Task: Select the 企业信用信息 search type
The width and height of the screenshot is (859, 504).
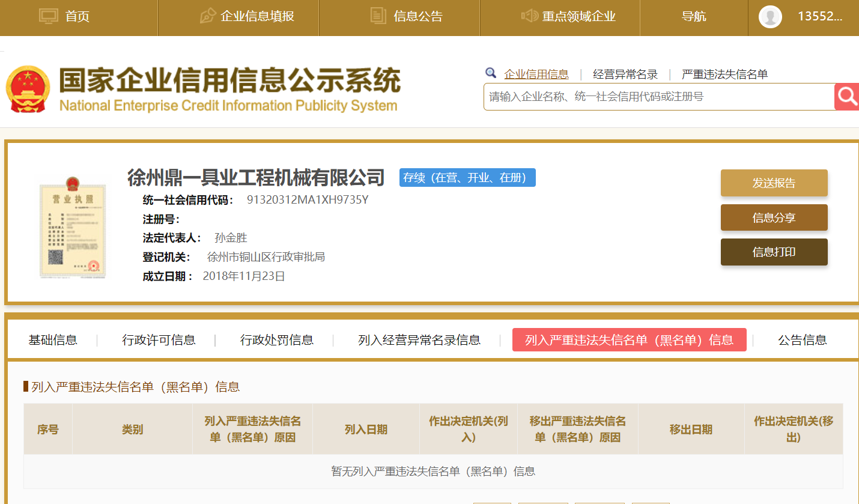Action: pyautogui.click(x=536, y=74)
